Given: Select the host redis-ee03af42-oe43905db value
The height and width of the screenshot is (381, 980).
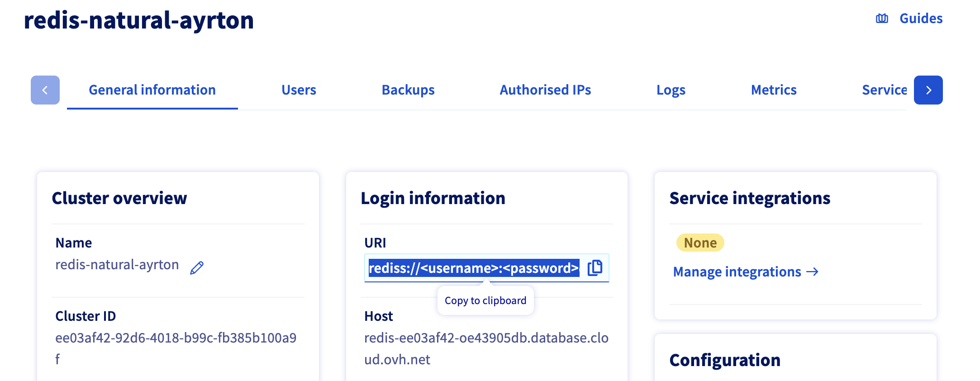Looking at the screenshot, I should point(486,348).
